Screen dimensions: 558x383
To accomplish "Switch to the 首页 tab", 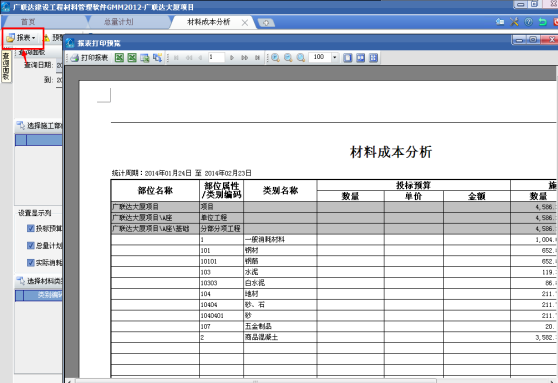I will point(28,22).
